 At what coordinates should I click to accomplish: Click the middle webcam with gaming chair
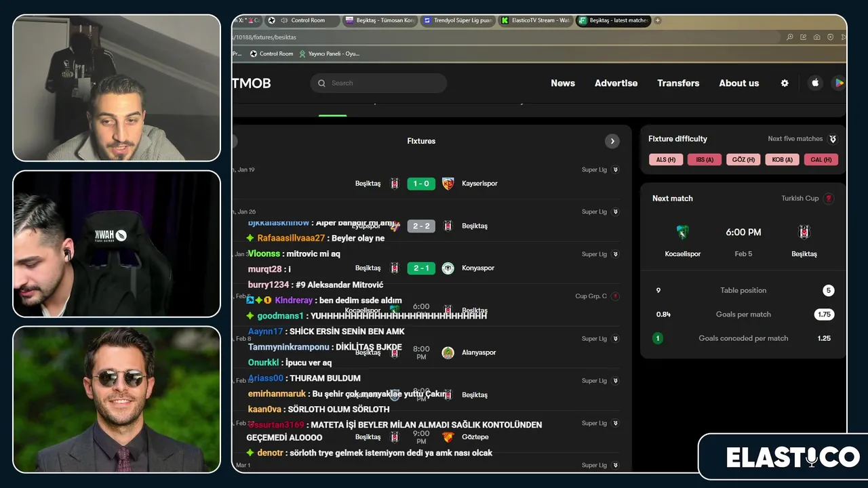point(117,244)
